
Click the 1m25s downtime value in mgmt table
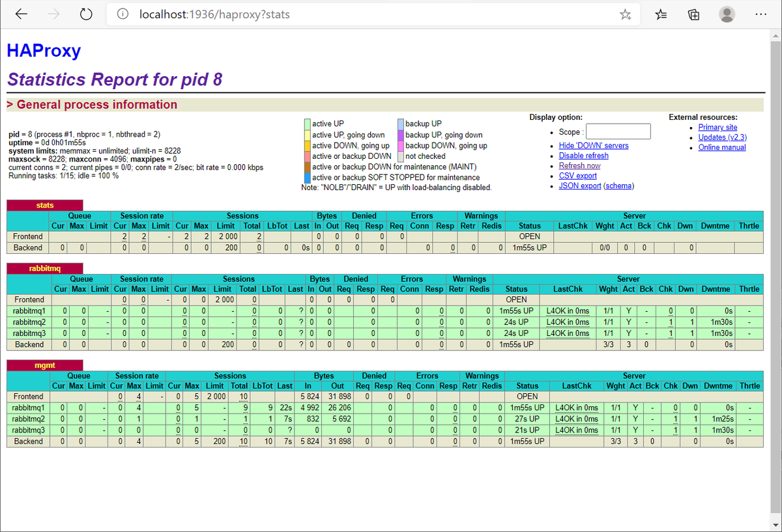pos(723,419)
